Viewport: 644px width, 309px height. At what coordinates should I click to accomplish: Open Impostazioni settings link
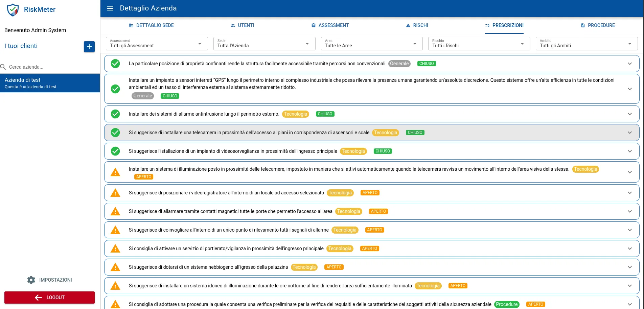pyautogui.click(x=49, y=280)
